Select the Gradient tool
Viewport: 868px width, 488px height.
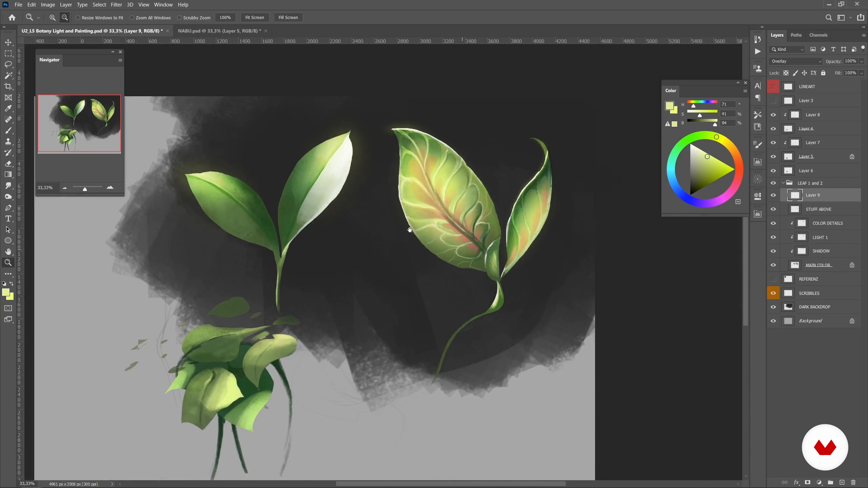(8, 174)
